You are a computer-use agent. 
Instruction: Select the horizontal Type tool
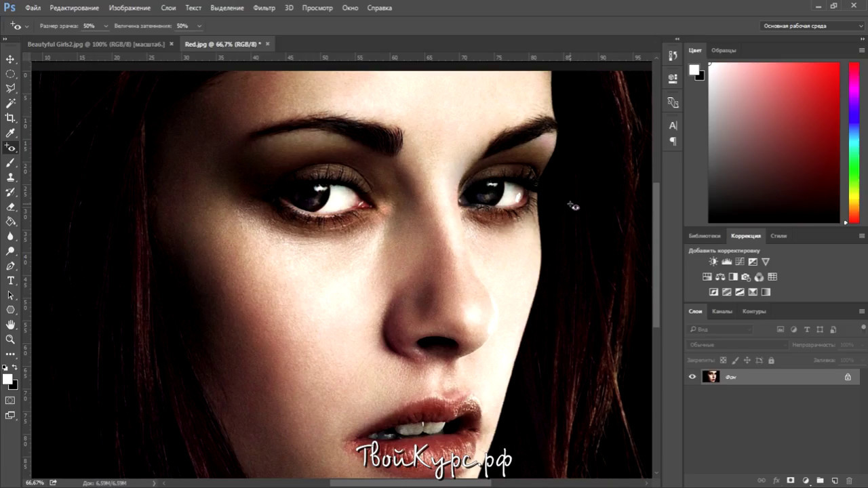tap(10, 281)
